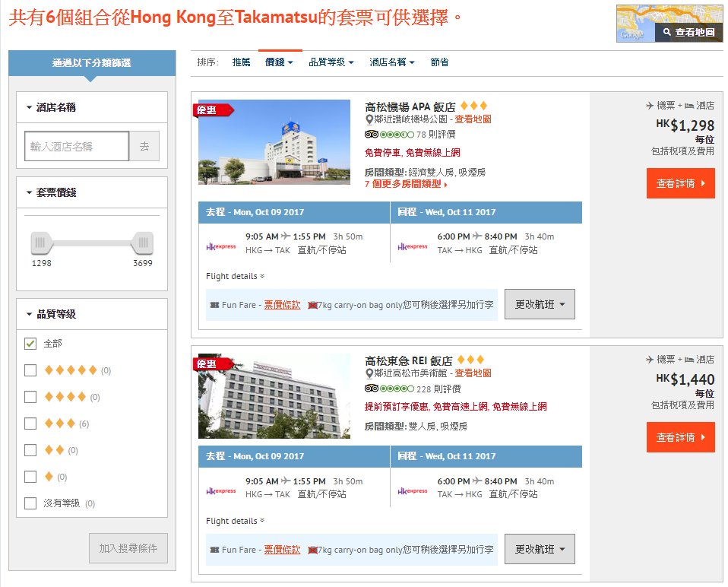Sort results by 價錢
The height and width of the screenshot is (587, 728).
pos(279,62)
